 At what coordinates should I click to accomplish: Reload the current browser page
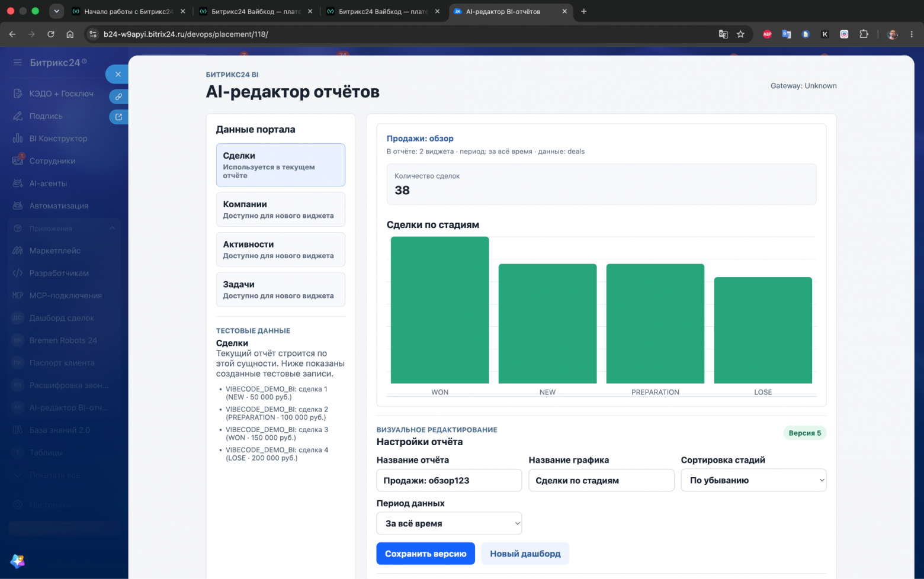51,34
